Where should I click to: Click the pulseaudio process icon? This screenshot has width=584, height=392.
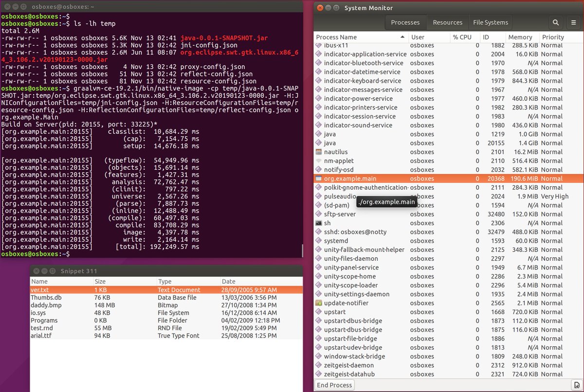(319, 196)
